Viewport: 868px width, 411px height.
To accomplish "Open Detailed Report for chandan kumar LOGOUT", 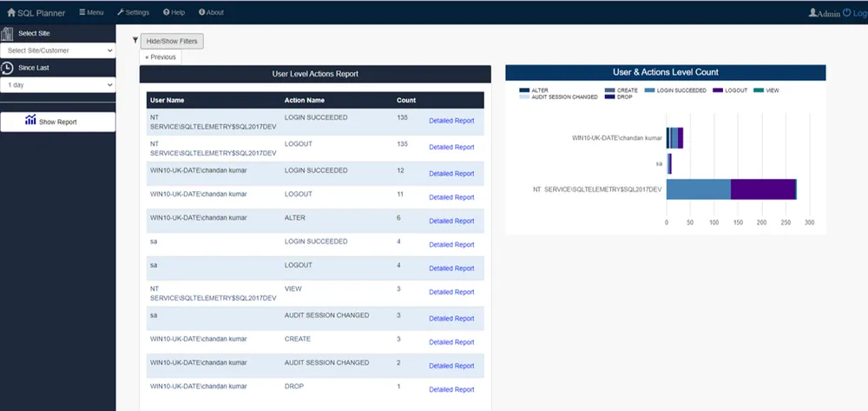I will pyautogui.click(x=451, y=197).
